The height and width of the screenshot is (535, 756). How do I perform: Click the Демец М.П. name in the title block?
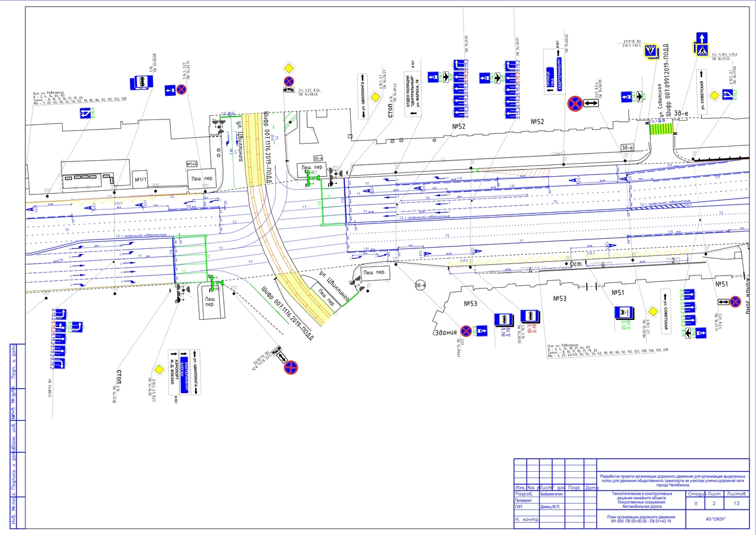tap(550, 507)
